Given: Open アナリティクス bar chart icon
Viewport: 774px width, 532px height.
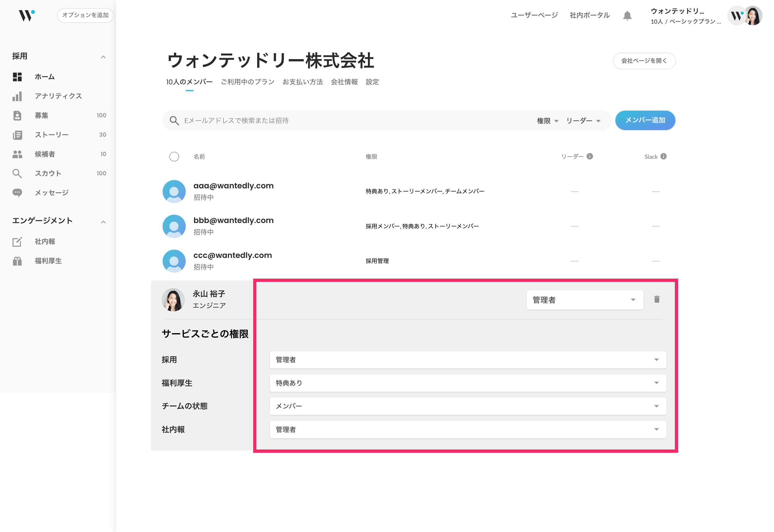Looking at the screenshot, I should [17, 96].
